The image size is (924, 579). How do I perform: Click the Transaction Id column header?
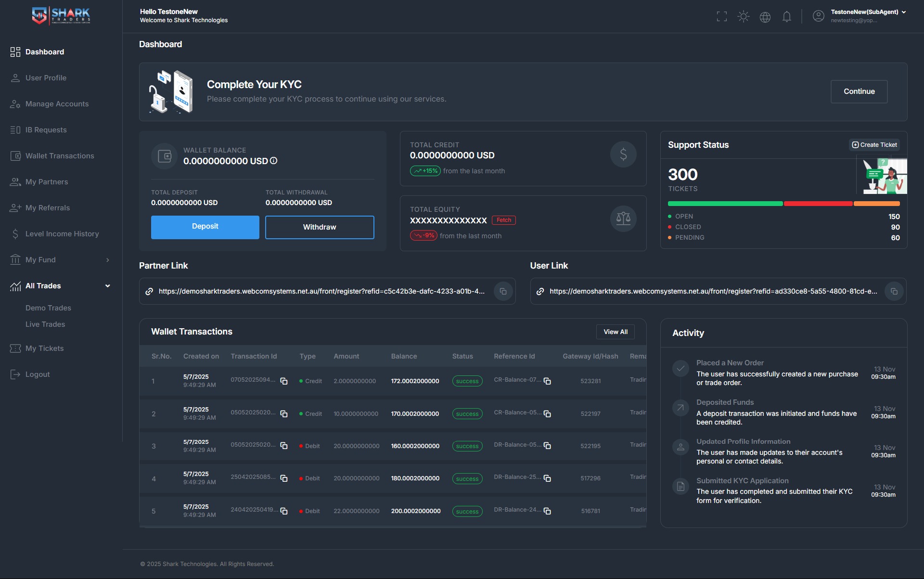coord(254,356)
